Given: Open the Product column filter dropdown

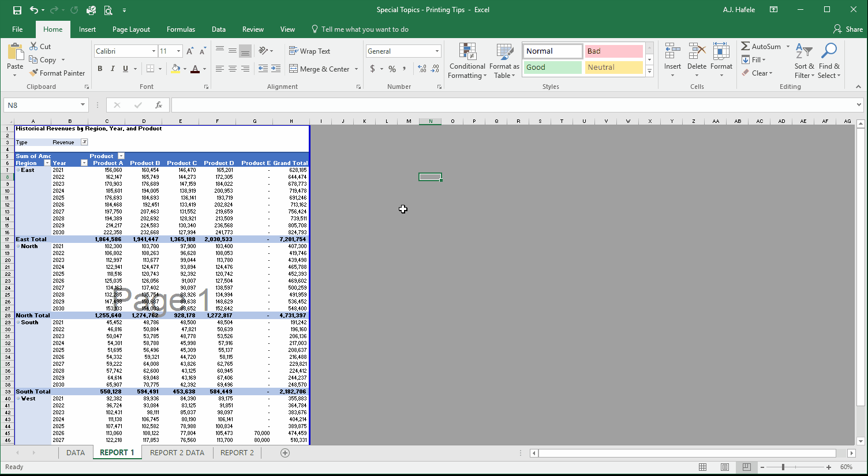Looking at the screenshot, I should point(121,156).
